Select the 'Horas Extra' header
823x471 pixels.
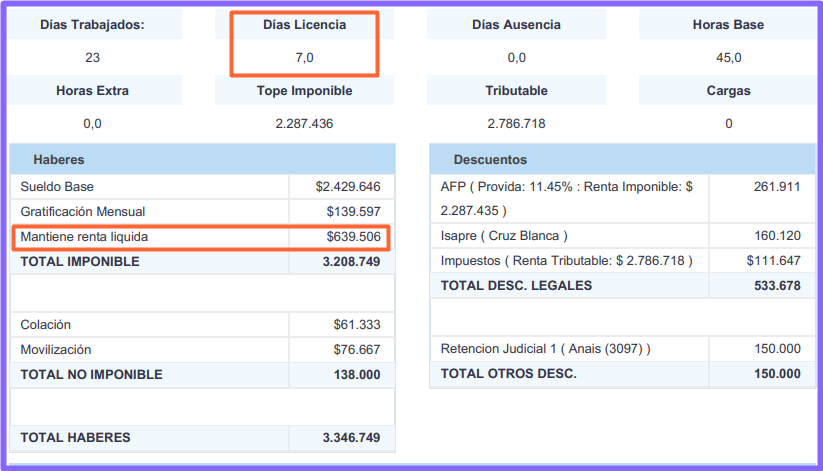(92, 91)
